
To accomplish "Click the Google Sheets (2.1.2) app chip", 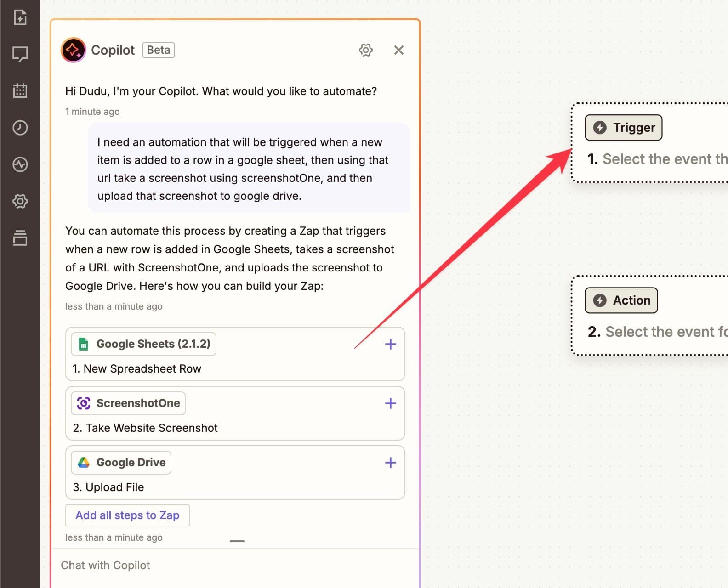I will pos(143,344).
